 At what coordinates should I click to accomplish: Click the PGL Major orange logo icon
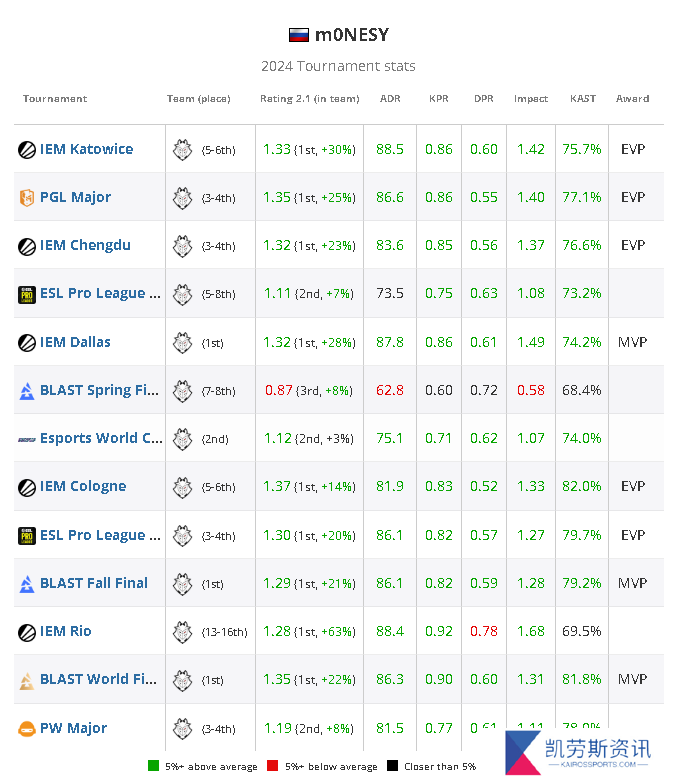(x=27, y=198)
